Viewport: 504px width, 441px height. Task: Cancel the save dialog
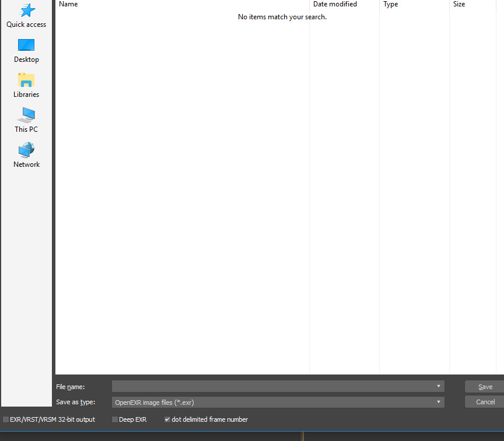point(485,402)
